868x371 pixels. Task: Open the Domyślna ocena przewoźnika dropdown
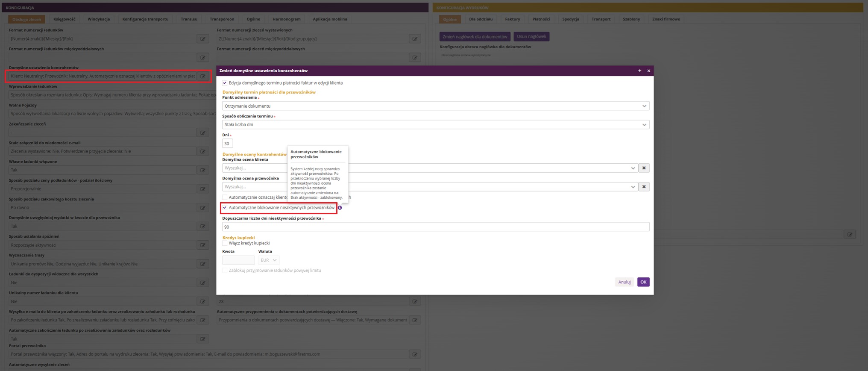click(429, 187)
